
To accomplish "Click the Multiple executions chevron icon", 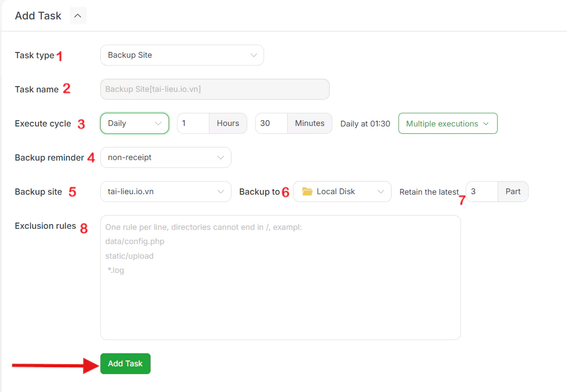I will tap(486, 123).
